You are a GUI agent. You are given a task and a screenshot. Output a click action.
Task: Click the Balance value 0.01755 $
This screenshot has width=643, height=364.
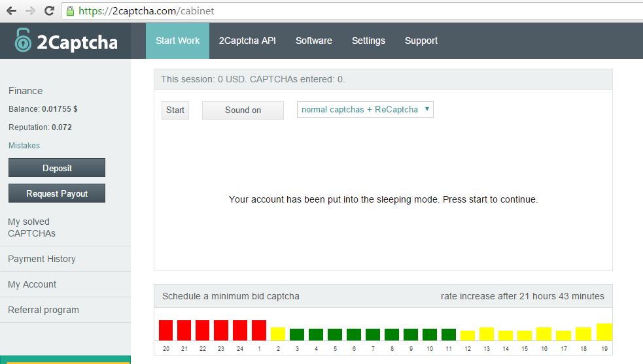tap(60, 109)
